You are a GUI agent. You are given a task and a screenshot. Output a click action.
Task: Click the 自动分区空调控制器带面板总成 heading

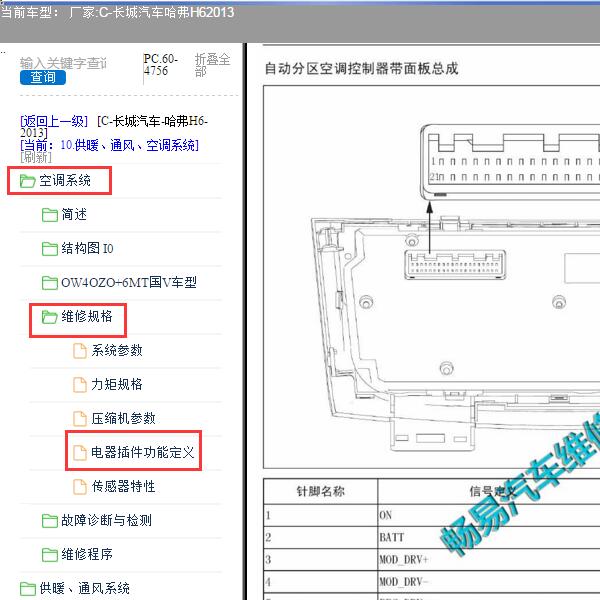coord(362,69)
